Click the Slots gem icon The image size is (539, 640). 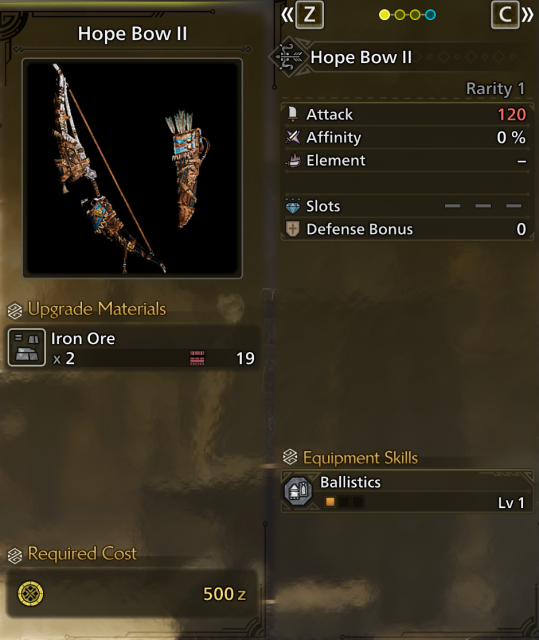(x=293, y=206)
